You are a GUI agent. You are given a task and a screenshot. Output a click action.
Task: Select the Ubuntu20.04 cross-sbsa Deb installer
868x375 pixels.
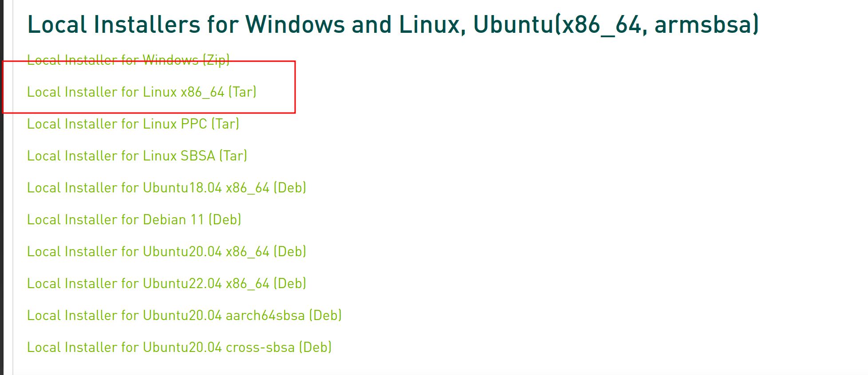[x=179, y=347]
